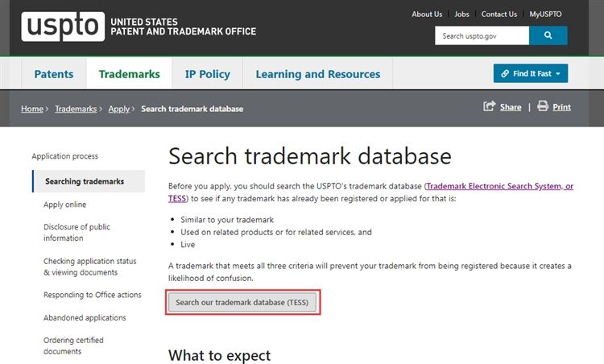Select Searching trademarks in the sidebar
Screen dimensions: 604x364
pyautogui.click(x=89, y=181)
